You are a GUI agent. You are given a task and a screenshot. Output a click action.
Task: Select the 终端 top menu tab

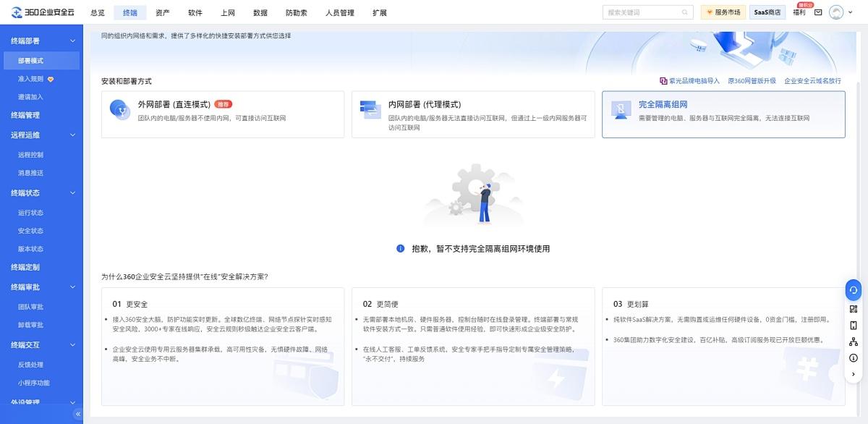click(130, 13)
